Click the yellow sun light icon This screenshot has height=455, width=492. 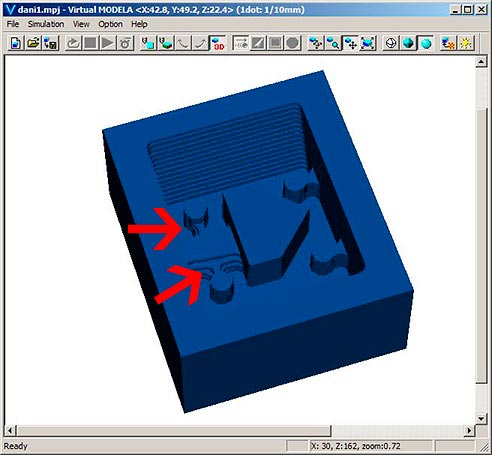click(465, 43)
